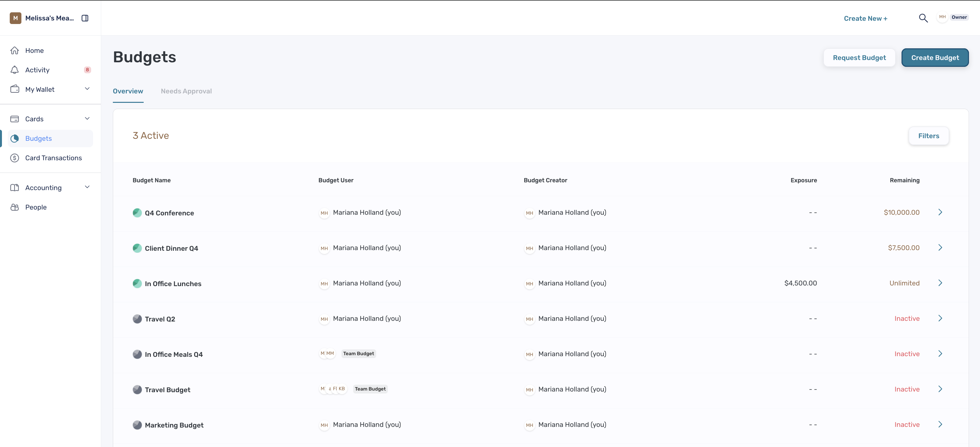The height and width of the screenshot is (447, 980).
Task: Expand My Wallet chevron
Action: pyautogui.click(x=87, y=89)
